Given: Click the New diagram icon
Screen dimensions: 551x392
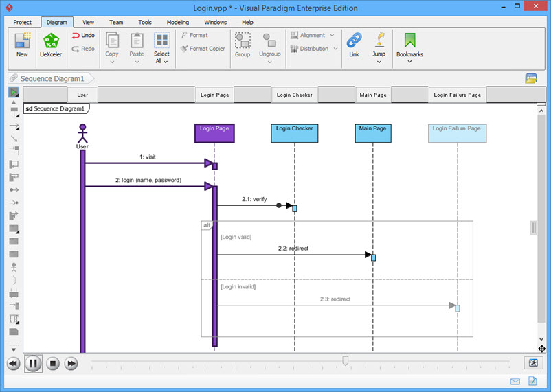Looking at the screenshot, I should (22, 41).
